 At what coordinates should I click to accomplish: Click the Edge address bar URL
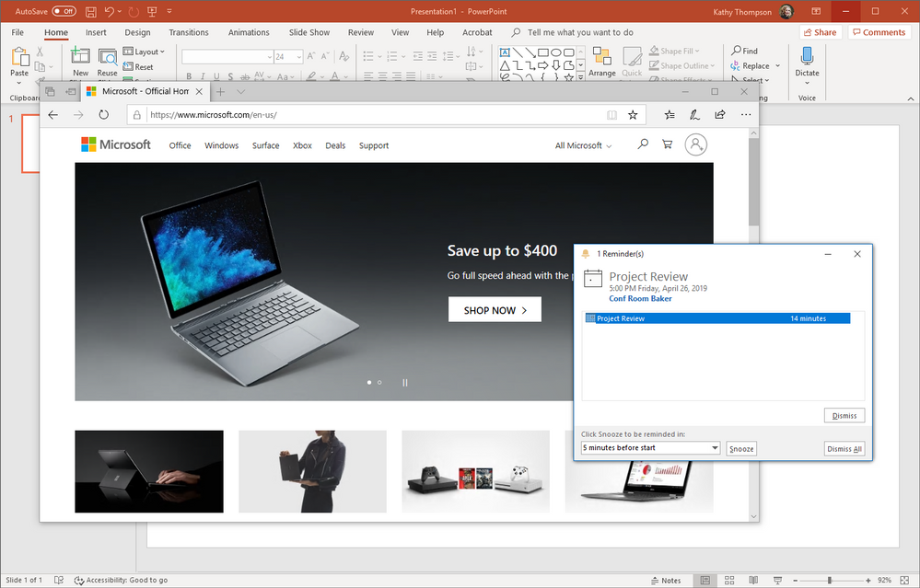[214, 115]
